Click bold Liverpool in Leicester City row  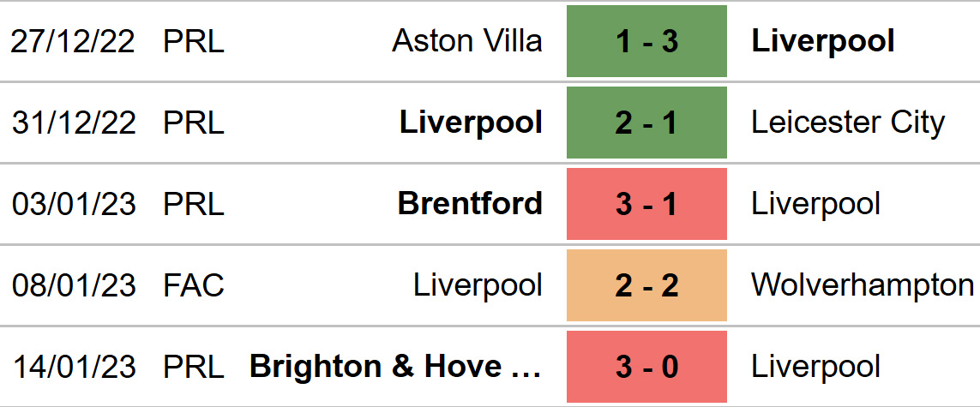click(x=471, y=123)
